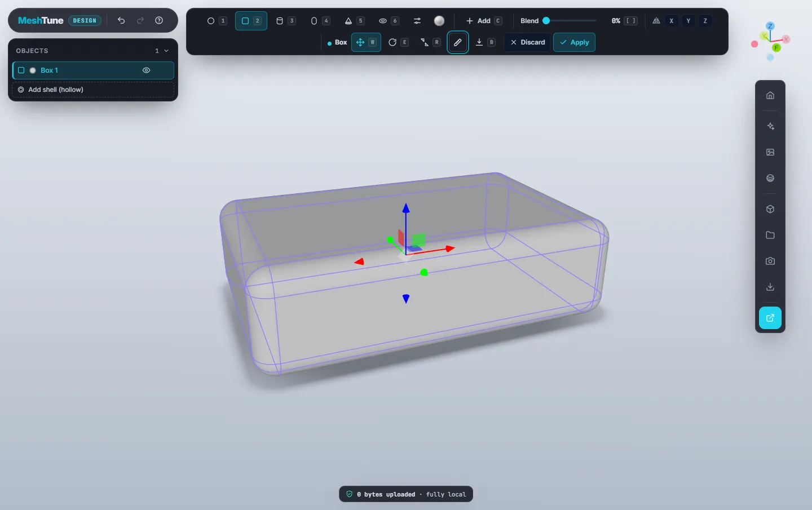Click the cyan external-link button
This screenshot has height=510, width=812.
coord(770,318)
